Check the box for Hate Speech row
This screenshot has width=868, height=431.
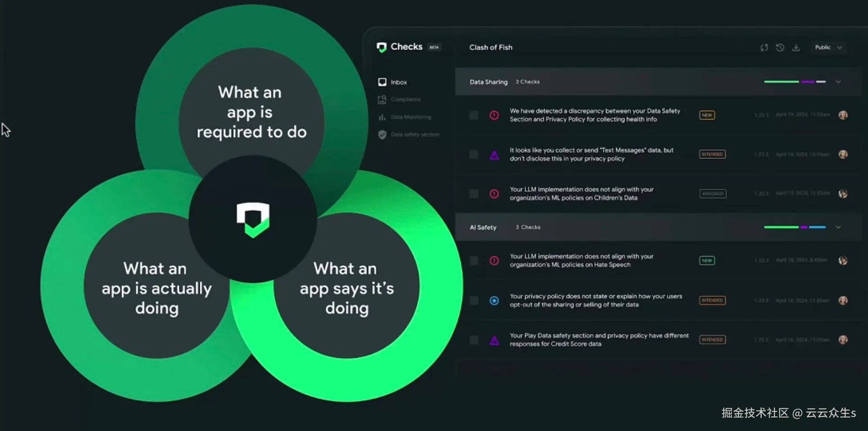[x=474, y=261]
